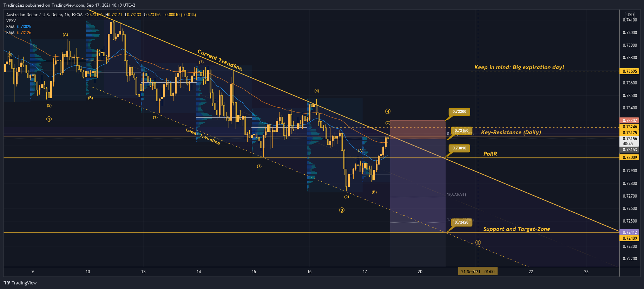
Task: Click the circled wave 3 label
Action: pos(342,210)
